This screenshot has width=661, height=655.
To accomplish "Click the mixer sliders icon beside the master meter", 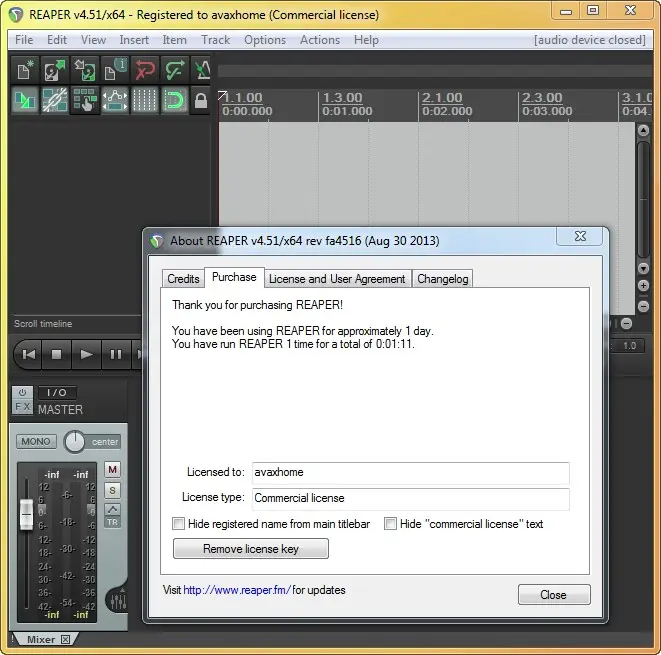I will [118, 602].
